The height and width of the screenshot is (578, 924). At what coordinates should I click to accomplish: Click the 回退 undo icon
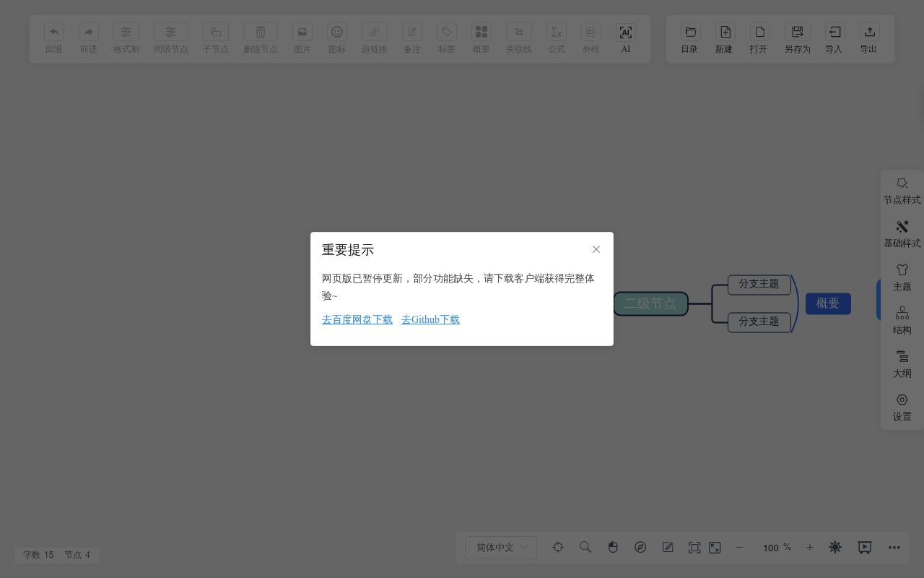(54, 32)
